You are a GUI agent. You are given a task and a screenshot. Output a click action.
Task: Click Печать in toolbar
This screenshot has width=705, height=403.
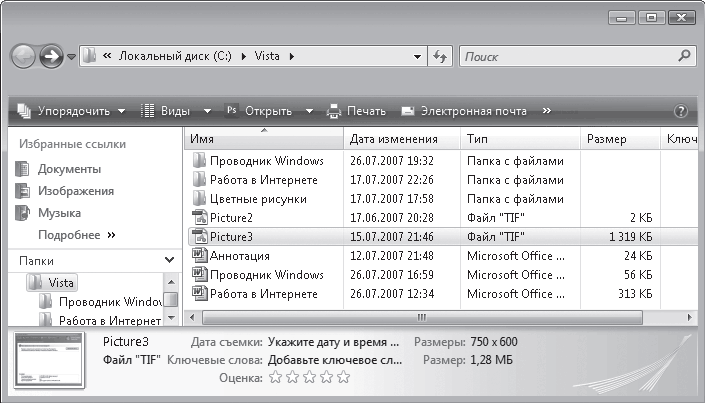(x=356, y=111)
